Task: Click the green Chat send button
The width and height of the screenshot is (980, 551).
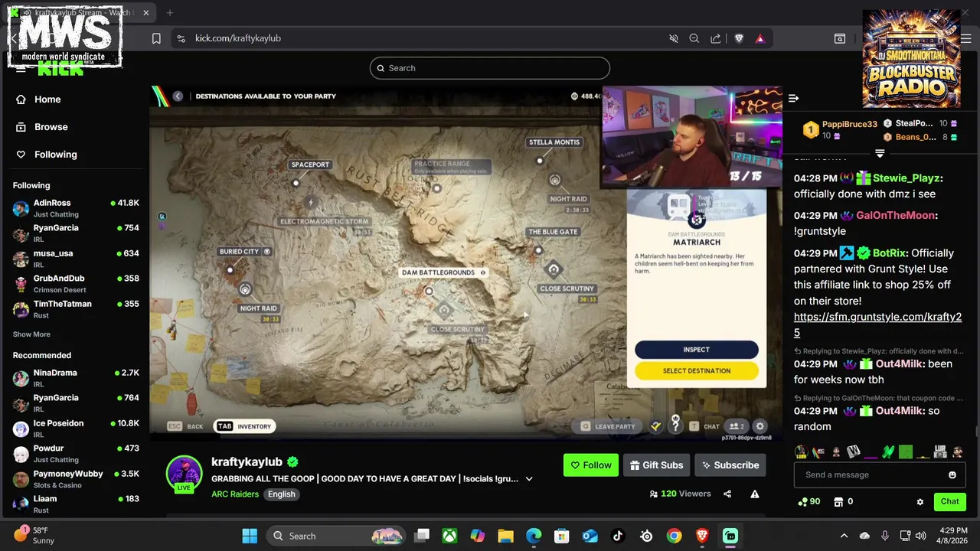Action: click(x=949, y=502)
